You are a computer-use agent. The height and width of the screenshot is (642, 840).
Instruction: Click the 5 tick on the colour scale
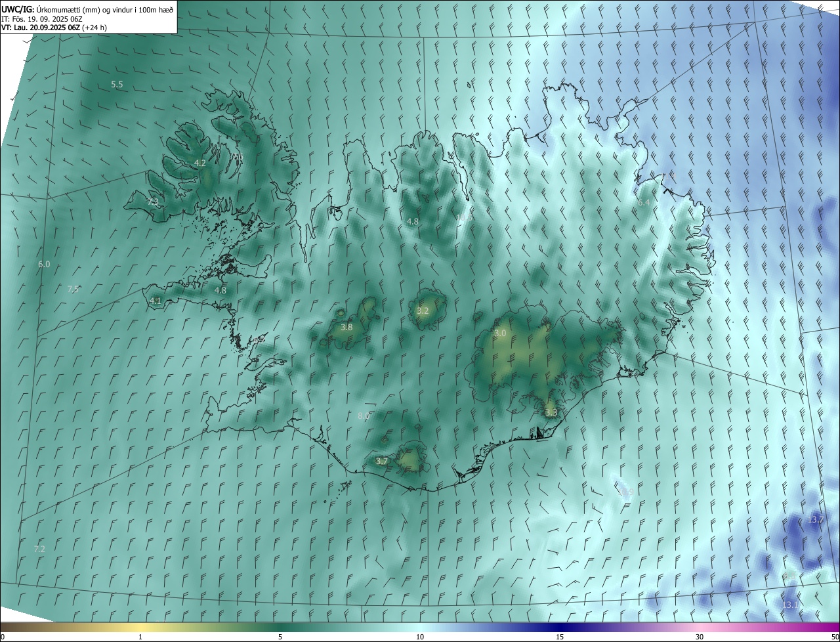coord(280,637)
